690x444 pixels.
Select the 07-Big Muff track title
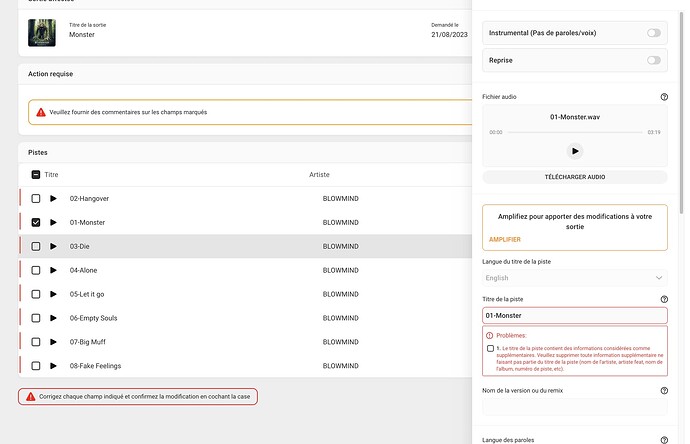(x=88, y=342)
